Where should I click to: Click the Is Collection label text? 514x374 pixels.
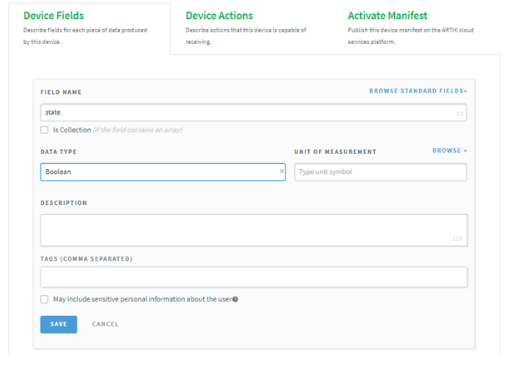click(72, 130)
